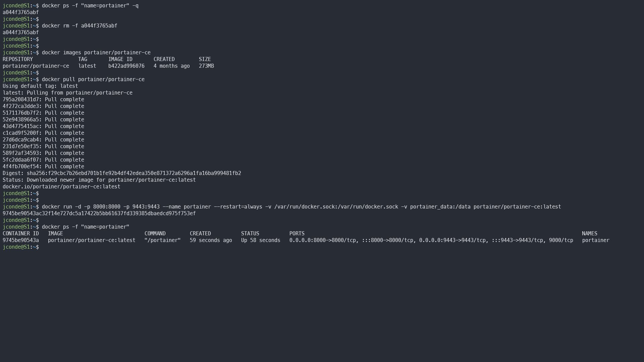This screenshot has width=644, height=362.
Task: Click the final empty prompt line
Action: click(21, 247)
